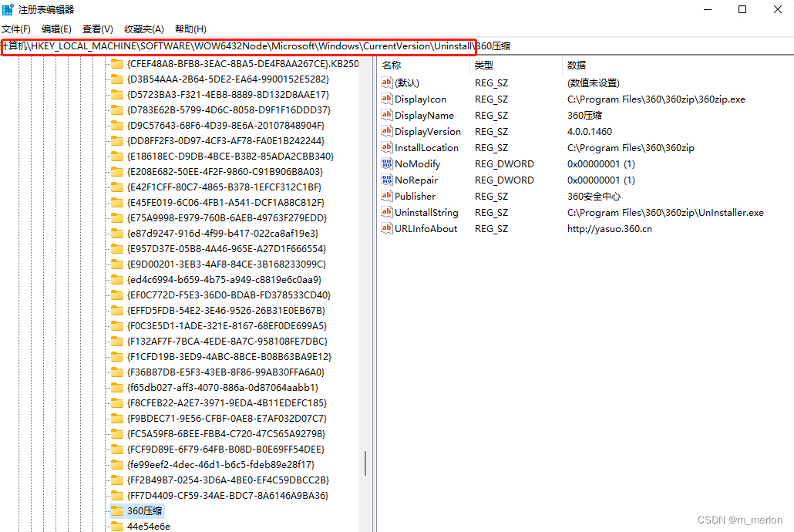Viewport: 794px width, 532px height.
Task: Open the 编辑(E) menu
Action: [56, 29]
